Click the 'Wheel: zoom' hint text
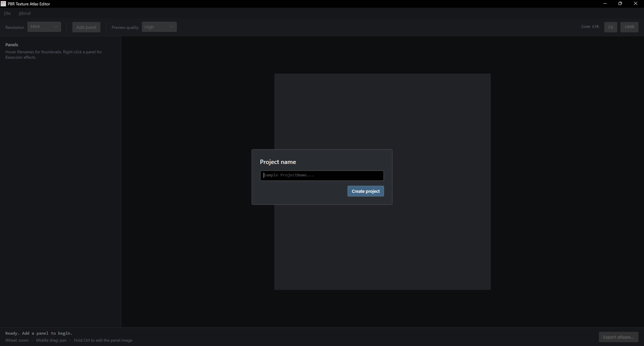 (17, 340)
